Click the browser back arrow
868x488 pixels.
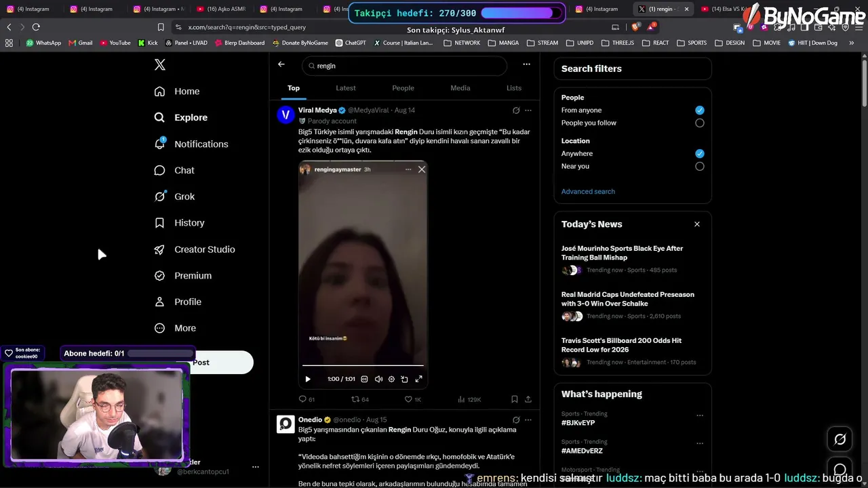[x=9, y=27]
